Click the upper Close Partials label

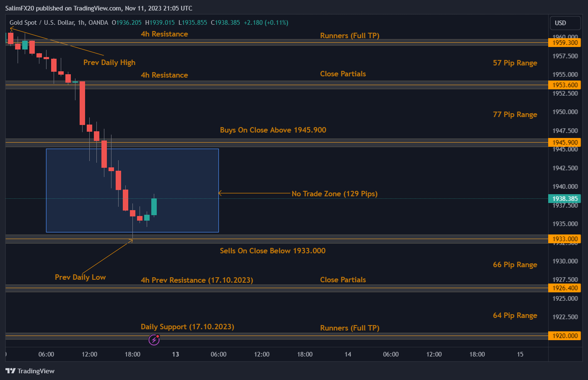(343, 74)
